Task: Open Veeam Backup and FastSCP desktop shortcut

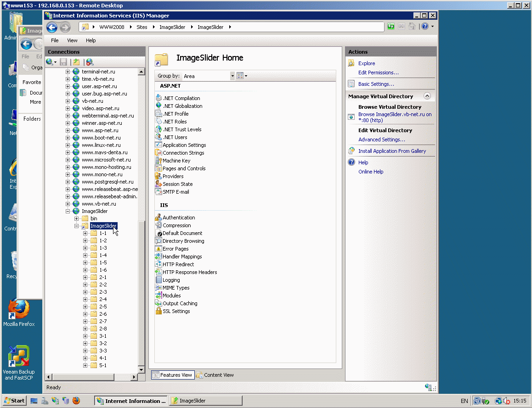Action: 19,363
